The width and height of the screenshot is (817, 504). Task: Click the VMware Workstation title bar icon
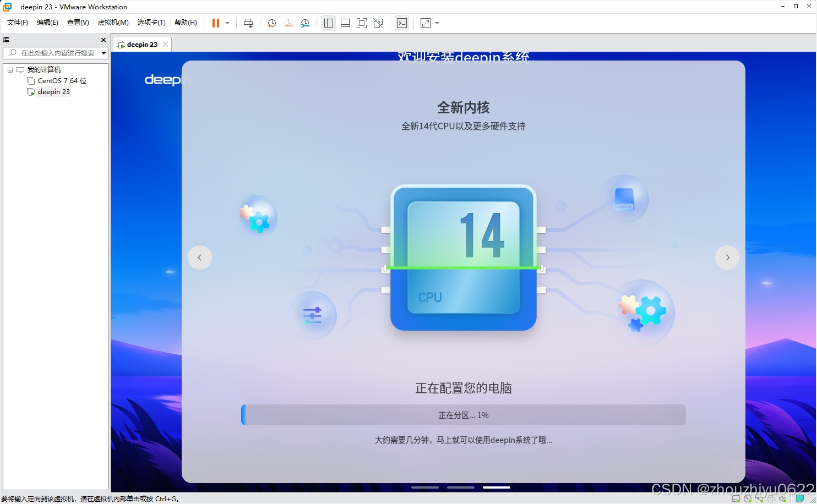[7, 7]
